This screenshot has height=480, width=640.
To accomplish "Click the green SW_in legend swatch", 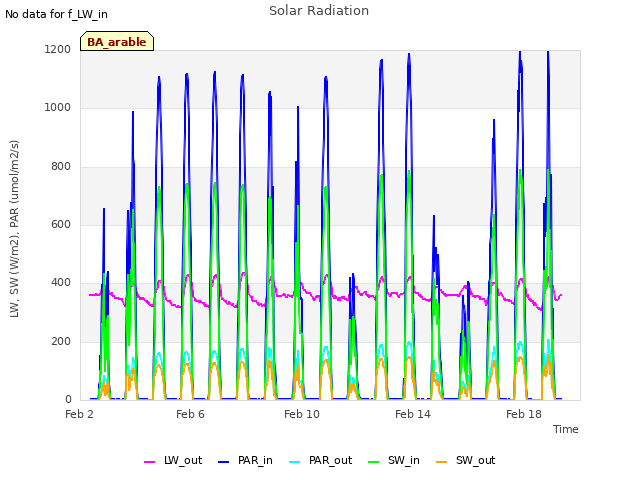I will coord(374,462).
